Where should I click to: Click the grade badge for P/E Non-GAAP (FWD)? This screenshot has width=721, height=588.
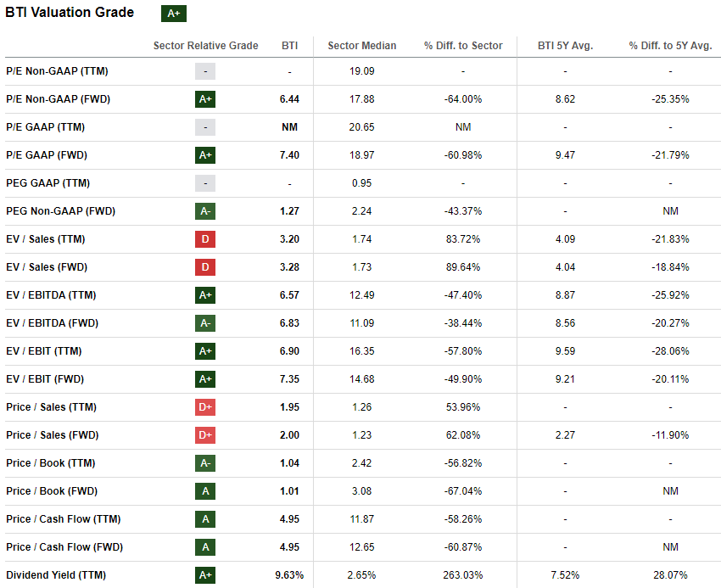tap(204, 99)
